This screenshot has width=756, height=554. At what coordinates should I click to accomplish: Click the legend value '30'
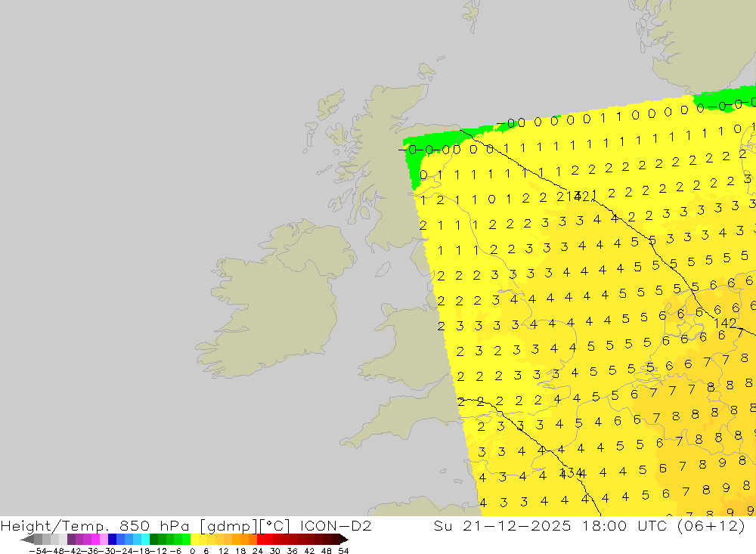(275, 551)
